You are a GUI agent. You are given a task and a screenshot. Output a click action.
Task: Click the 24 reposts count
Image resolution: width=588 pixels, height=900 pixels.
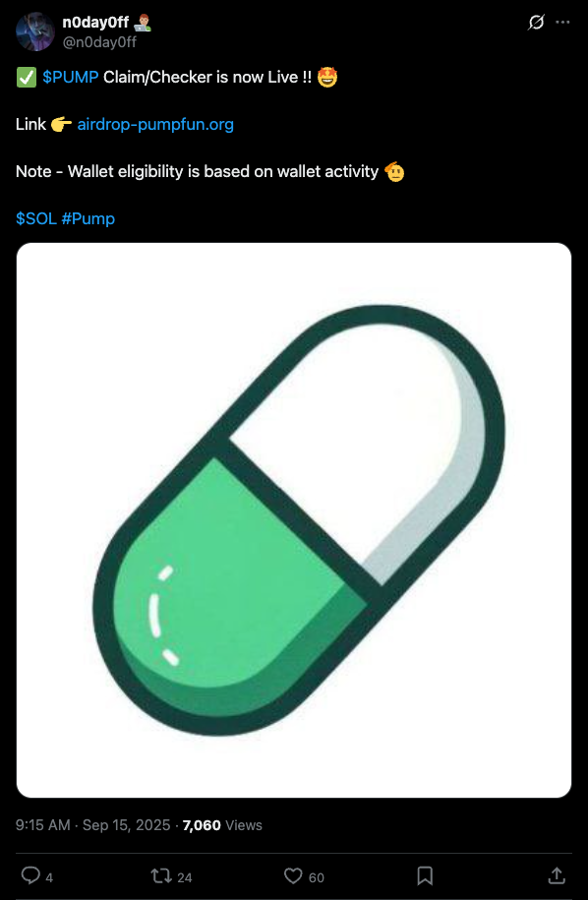[x=185, y=877]
